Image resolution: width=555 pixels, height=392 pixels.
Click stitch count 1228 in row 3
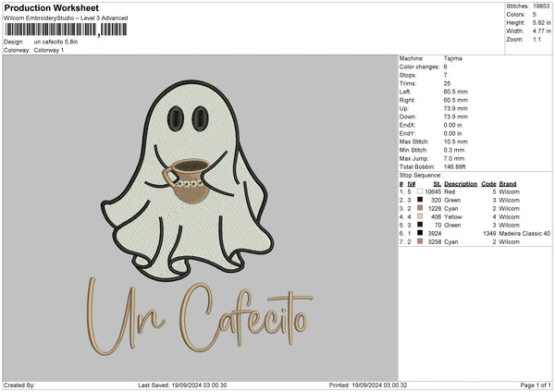pyautogui.click(x=435, y=208)
